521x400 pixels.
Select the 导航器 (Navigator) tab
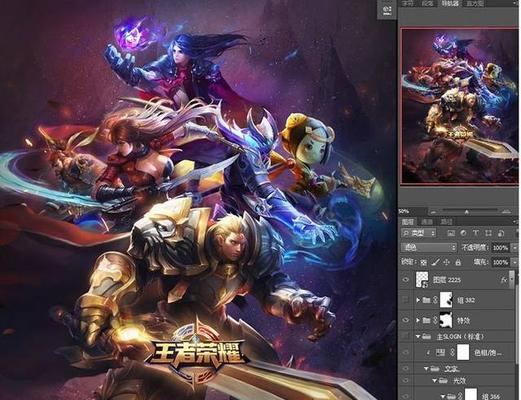(450, 3)
